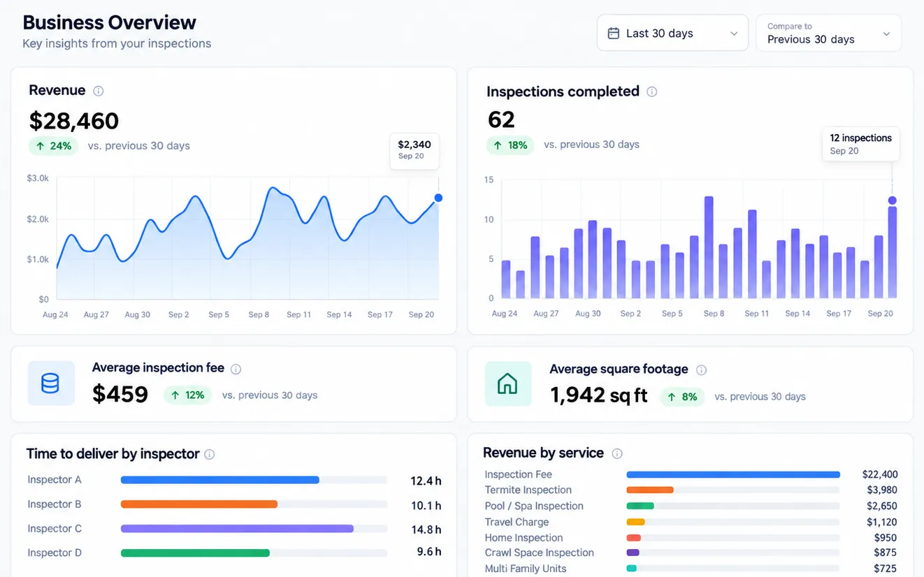Click the $28,460 revenue total

[x=74, y=121]
